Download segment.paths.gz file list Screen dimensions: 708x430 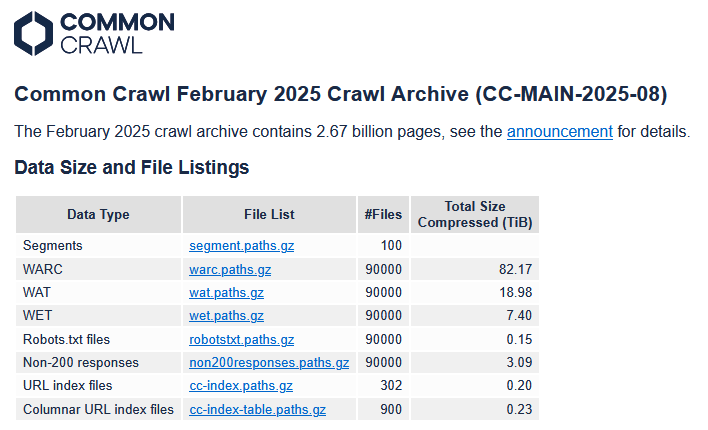241,245
